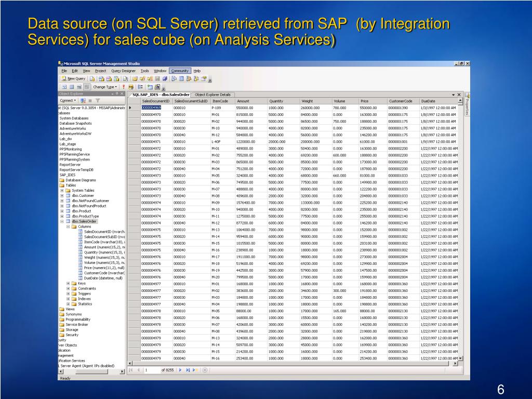This screenshot has width=532, height=399.
Task: Click the Registered Servers toolbar icon
Action: tap(174, 79)
